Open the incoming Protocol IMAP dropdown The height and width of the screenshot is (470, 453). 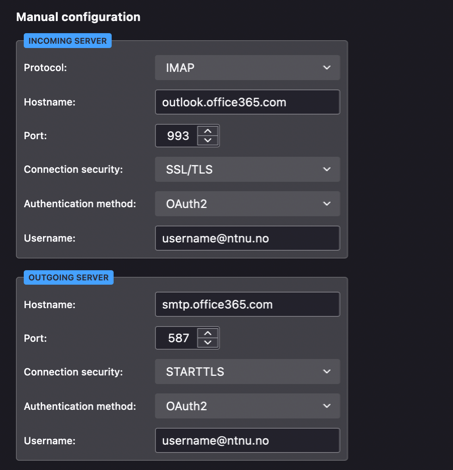tap(247, 68)
